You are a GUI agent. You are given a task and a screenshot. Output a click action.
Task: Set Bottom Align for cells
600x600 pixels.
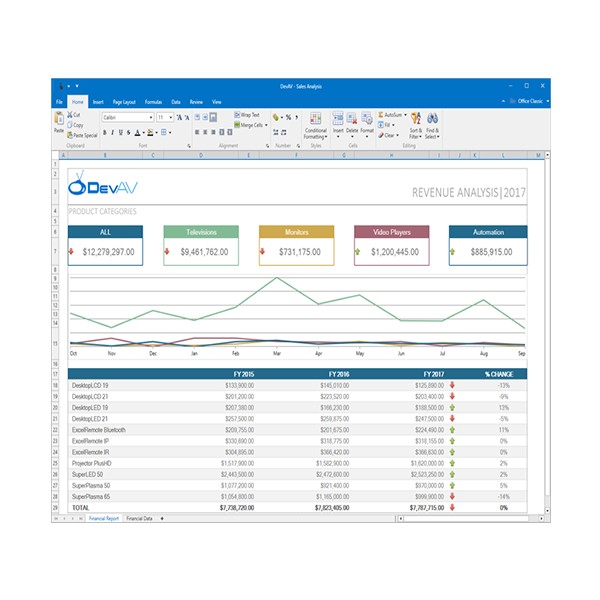[x=214, y=117]
